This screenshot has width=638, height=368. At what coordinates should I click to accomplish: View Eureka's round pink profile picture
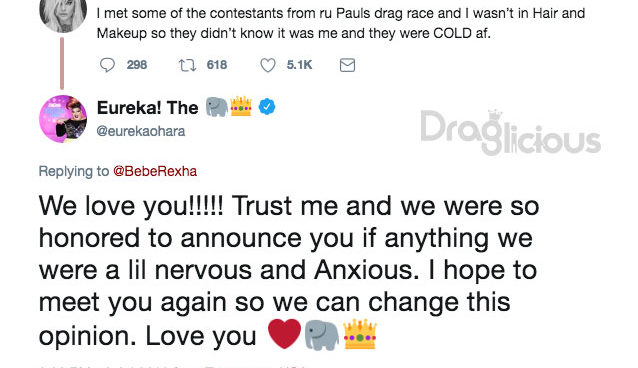click(x=63, y=119)
